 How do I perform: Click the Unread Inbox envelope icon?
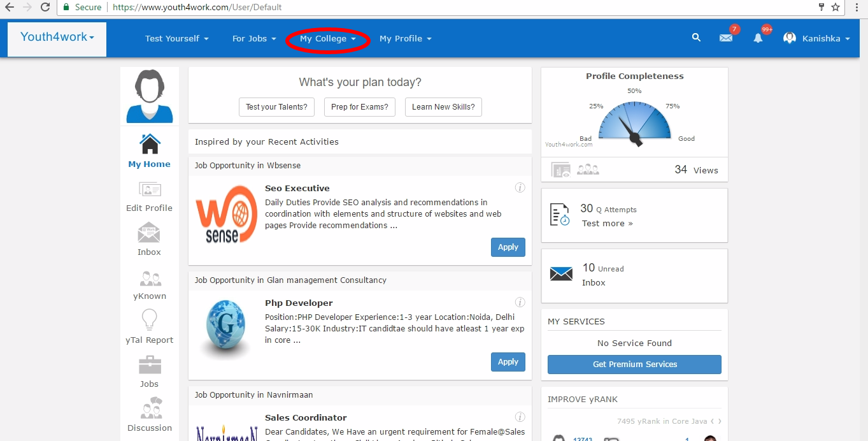click(x=561, y=274)
